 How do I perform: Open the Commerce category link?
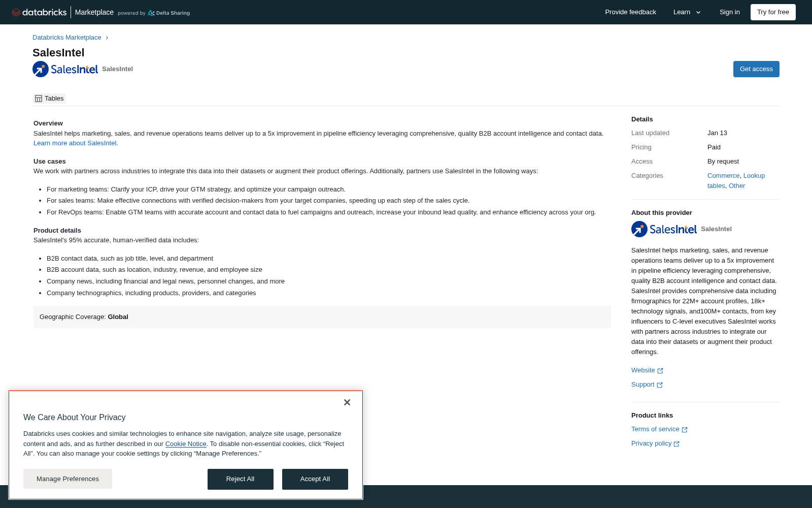click(724, 176)
